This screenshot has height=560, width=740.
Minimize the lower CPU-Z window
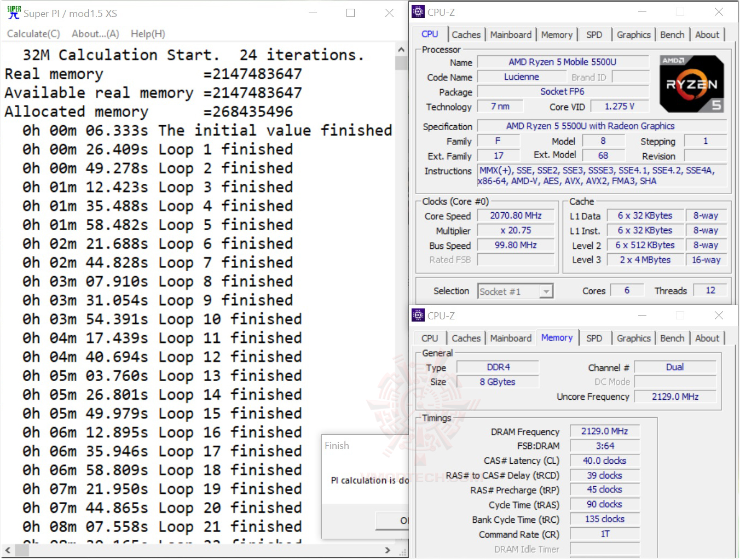(642, 315)
